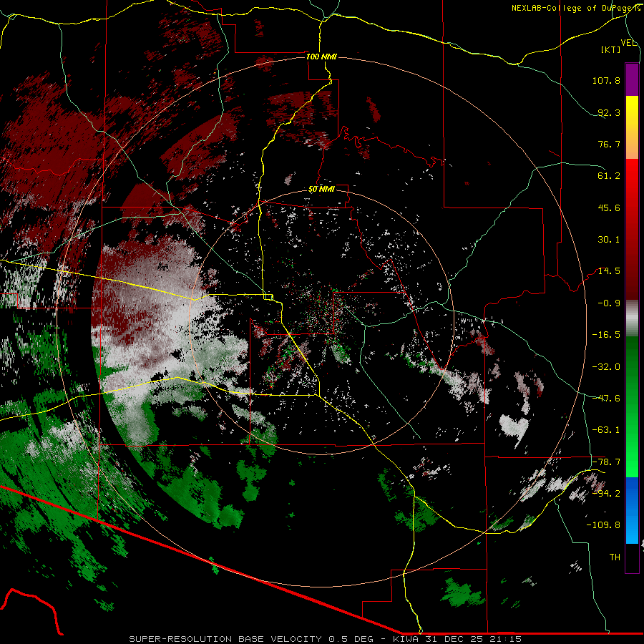Click SUPER-RESOLUTION in the bottom caption
Screen dimensions: 644x644
[180, 639]
